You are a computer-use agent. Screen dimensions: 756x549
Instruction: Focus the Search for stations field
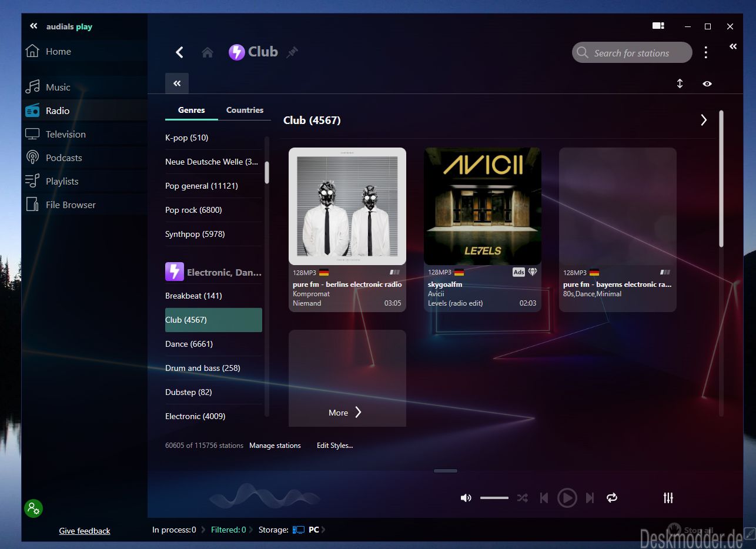(632, 52)
